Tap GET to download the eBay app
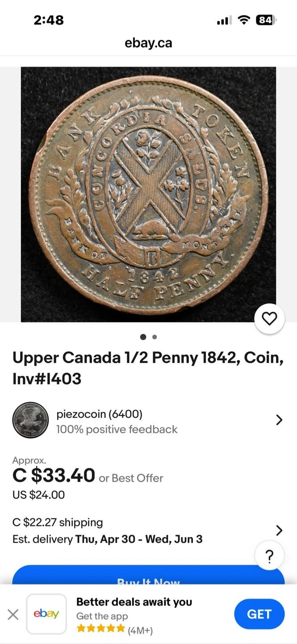 259,614
